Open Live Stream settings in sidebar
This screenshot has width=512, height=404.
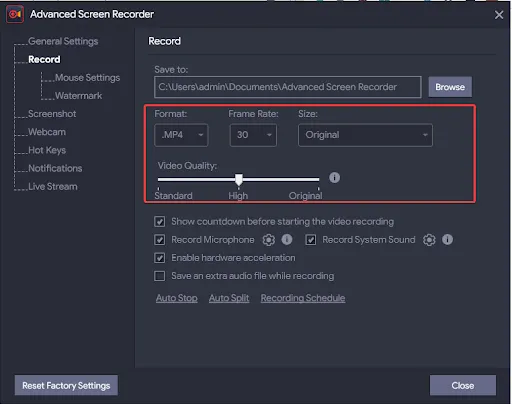53,187
